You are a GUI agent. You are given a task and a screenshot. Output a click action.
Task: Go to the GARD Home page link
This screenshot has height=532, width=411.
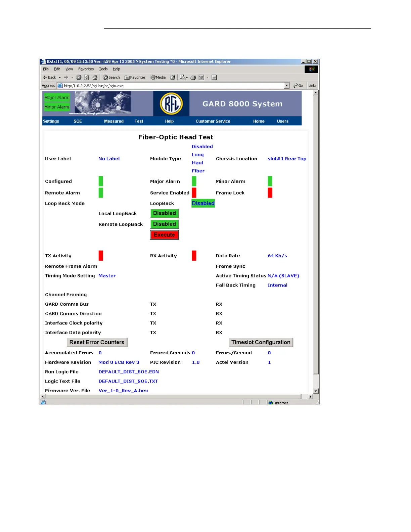coord(259,121)
